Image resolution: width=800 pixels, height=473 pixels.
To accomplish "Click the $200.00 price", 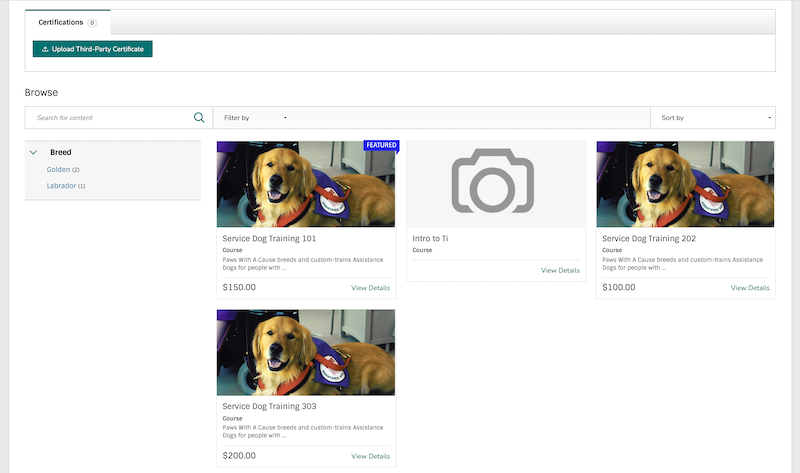I will coord(239,456).
